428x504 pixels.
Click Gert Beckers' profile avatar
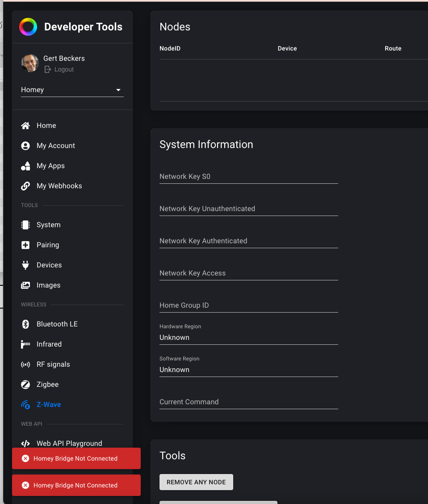pos(30,63)
